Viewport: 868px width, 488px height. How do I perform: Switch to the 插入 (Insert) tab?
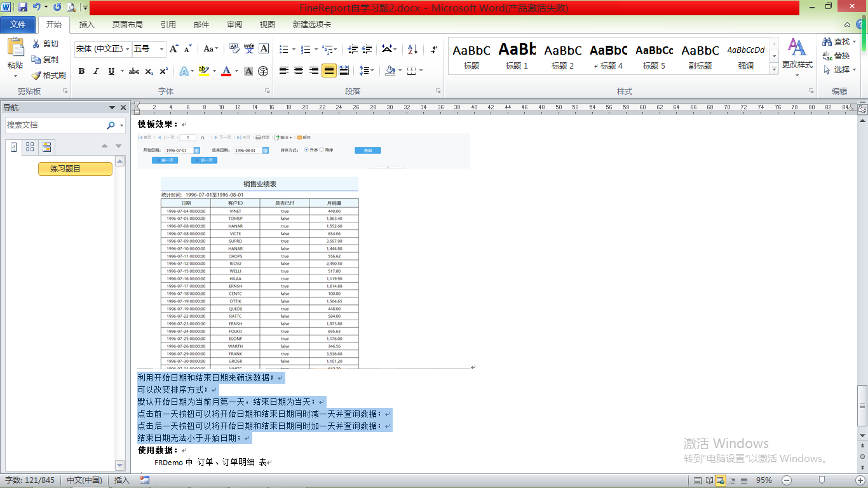86,25
